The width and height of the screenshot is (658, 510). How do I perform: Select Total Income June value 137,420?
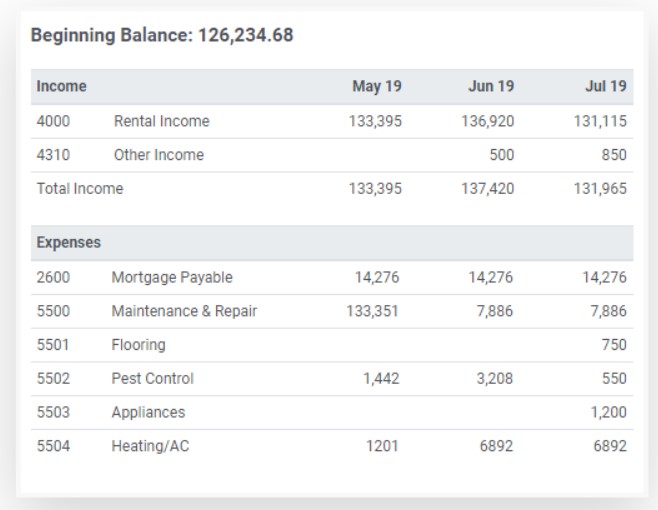[x=488, y=189]
